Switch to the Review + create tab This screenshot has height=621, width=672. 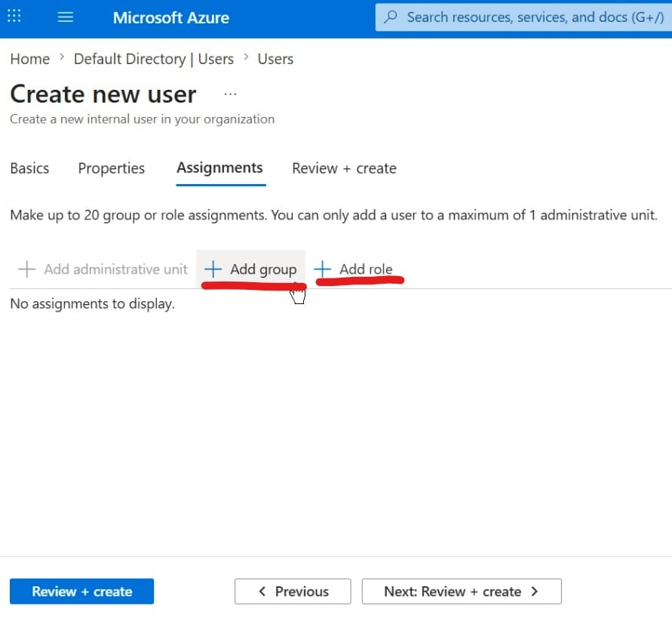tap(344, 168)
